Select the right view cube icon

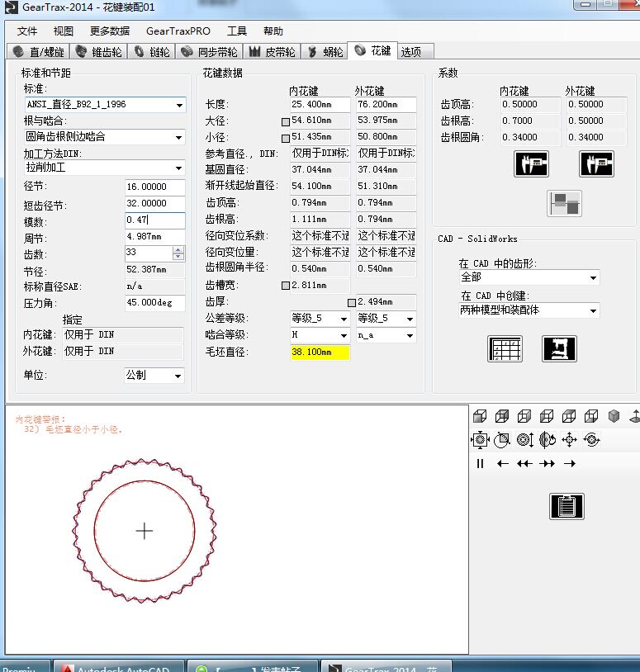[x=524, y=416]
